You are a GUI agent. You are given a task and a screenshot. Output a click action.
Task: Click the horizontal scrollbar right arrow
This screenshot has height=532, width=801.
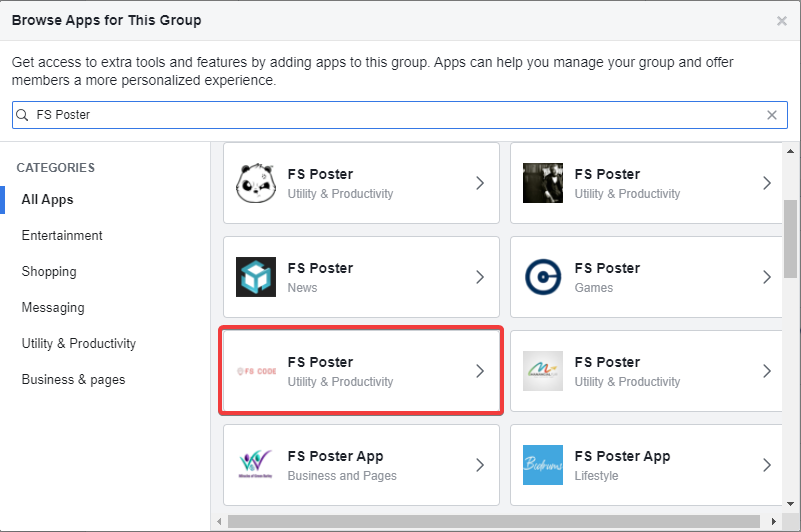(774, 522)
